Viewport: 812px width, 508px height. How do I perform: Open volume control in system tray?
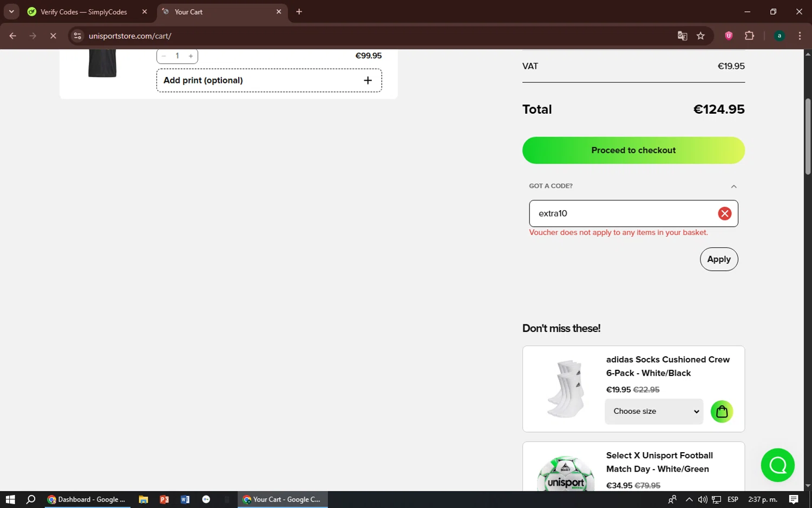coord(702,499)
